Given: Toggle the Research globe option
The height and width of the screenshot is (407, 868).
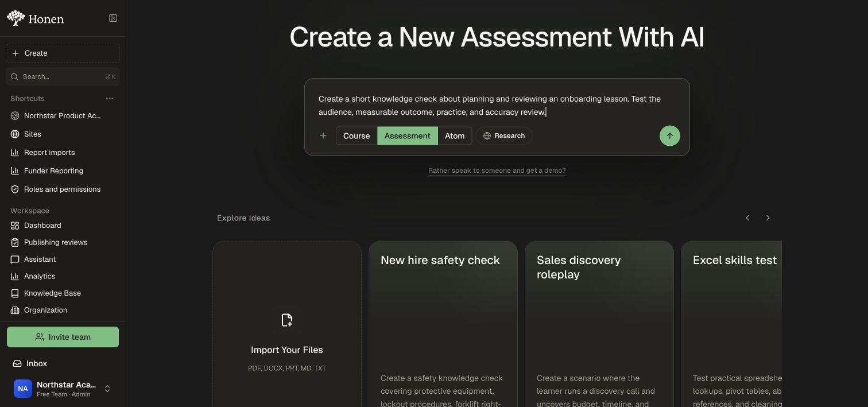Looking at the screenshot, I should (x=504, y=136).
